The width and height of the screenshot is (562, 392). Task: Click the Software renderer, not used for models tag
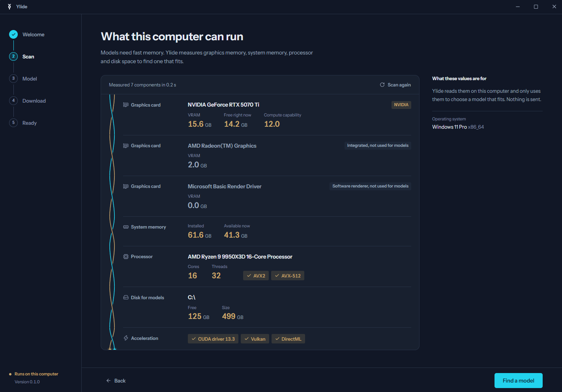(370, 186)
